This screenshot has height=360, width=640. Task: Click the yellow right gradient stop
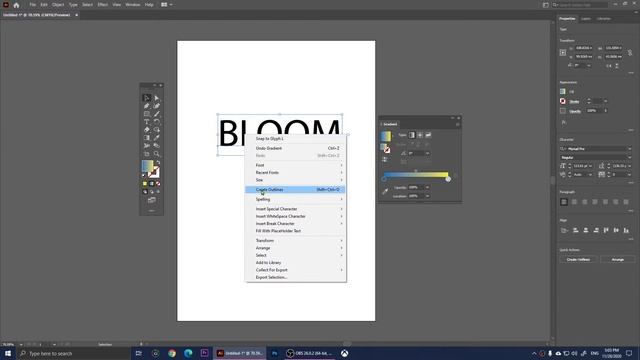click(448, 179)
